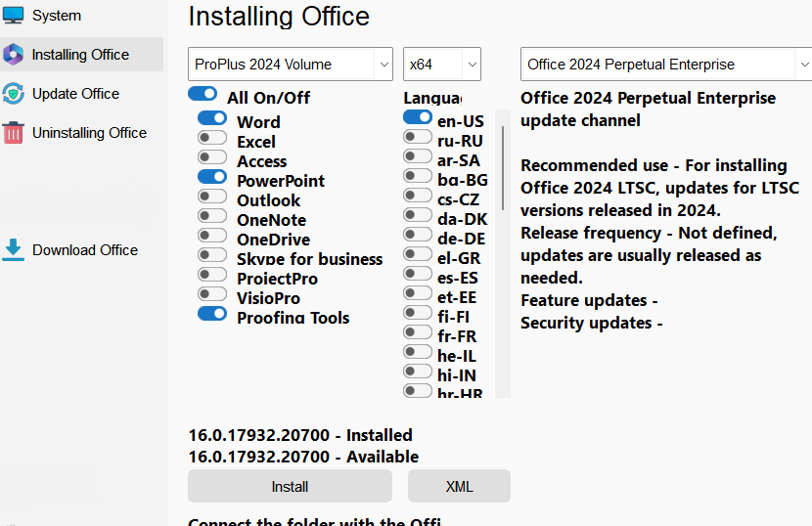Toggle the All On/Off switch
The image size is (812, 526).
(x=203, y=94)
